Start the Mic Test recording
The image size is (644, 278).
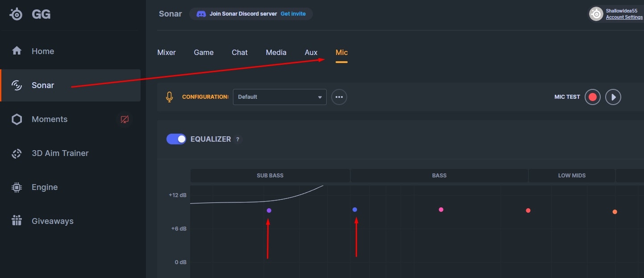[x=592, y=97]
